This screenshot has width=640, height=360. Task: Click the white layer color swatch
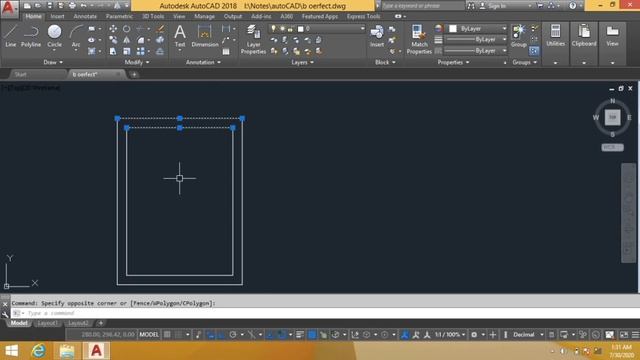(300, 29)
